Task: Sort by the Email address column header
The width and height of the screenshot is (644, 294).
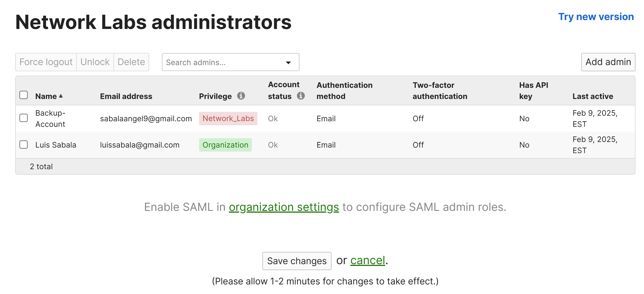Action: pos(126,96)
